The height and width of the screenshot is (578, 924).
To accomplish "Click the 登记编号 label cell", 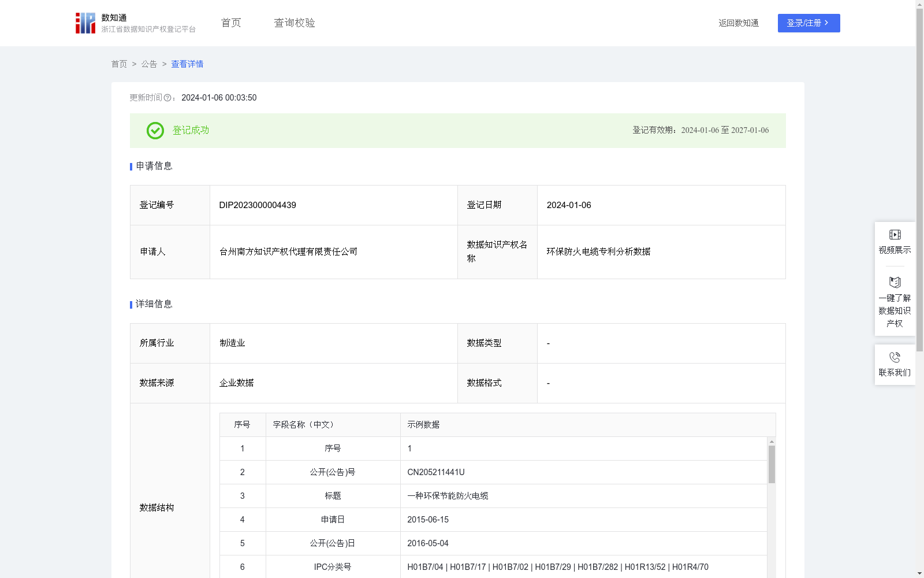I will (170, 205).
